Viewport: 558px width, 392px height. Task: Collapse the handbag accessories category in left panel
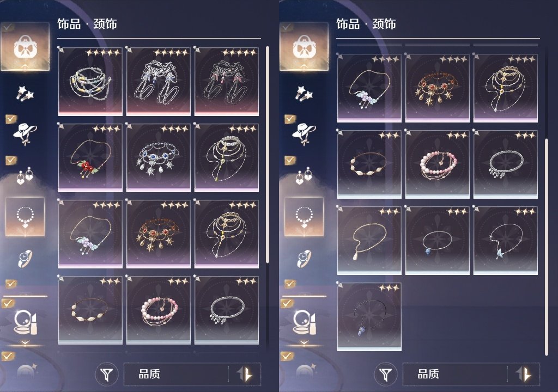[25, 47]
